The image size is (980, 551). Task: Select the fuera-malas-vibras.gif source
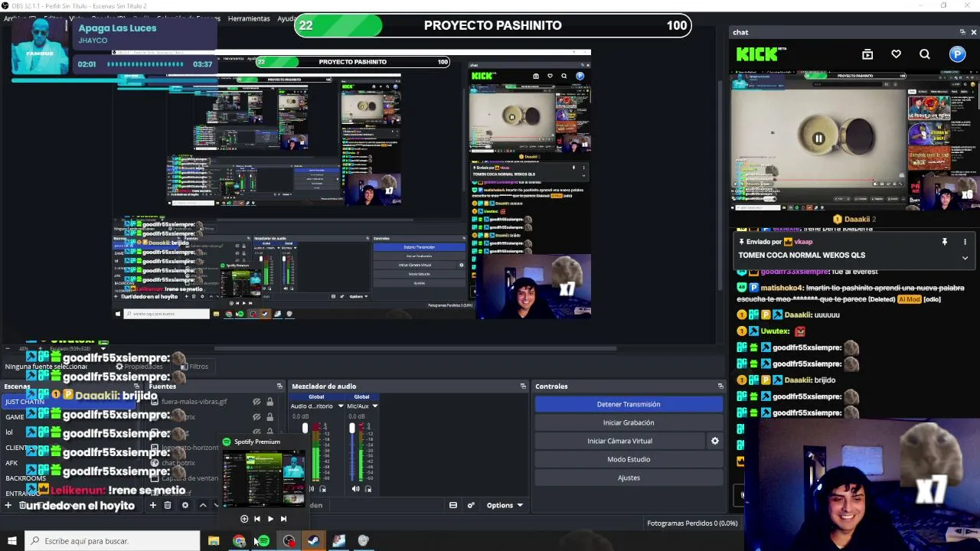pyautogui.click(x=194, y=402)
